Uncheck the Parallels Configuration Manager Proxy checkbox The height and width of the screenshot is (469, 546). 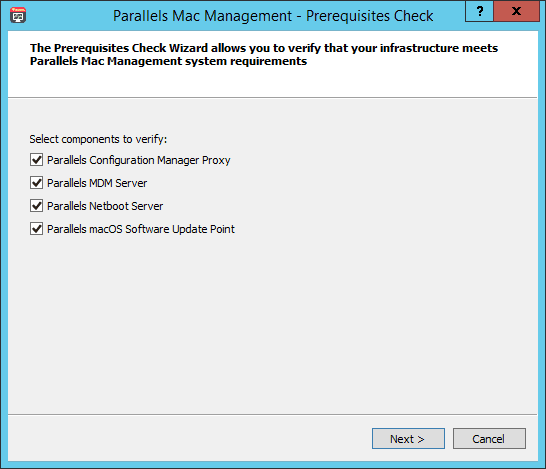[37, 160]
